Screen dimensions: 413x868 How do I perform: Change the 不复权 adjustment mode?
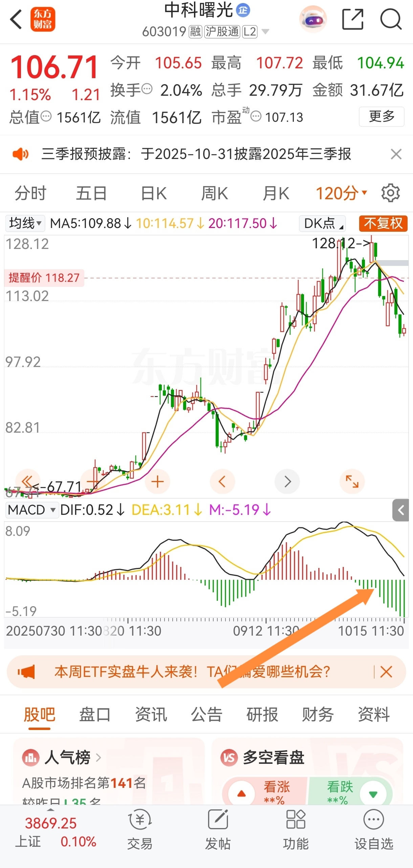click(x=383, y=223)
